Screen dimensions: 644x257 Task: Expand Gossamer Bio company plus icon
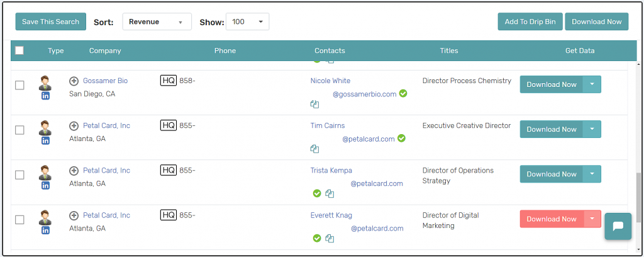(74, 81)
